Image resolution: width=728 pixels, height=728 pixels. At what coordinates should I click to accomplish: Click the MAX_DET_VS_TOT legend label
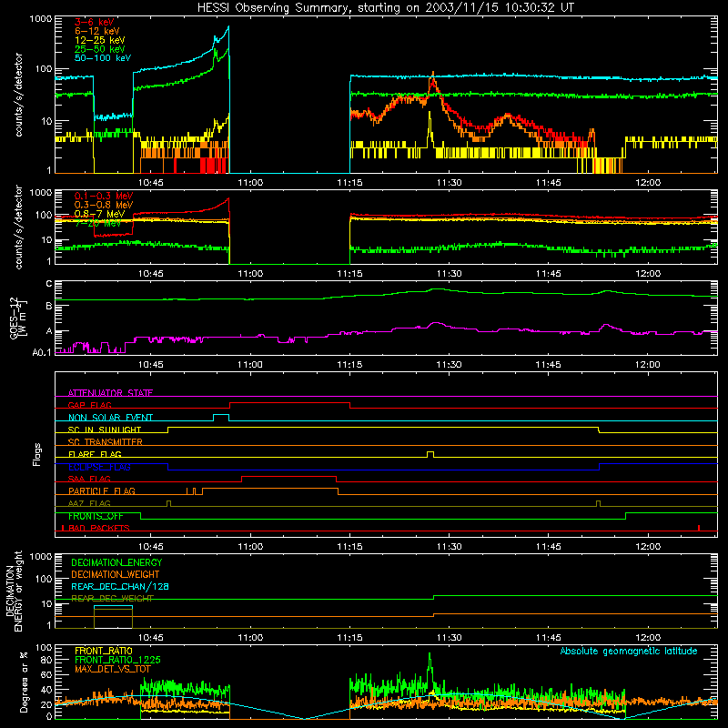[x=113, y=669]
